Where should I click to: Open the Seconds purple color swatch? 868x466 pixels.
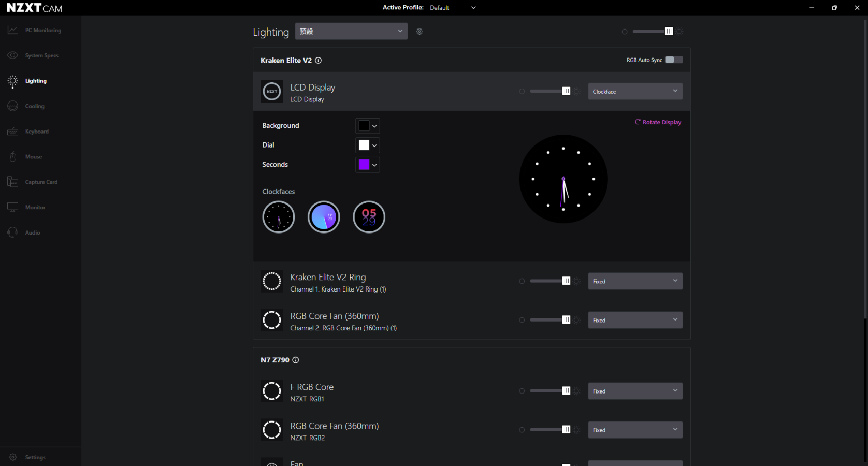pyautogui.click(x=367, y=165)
